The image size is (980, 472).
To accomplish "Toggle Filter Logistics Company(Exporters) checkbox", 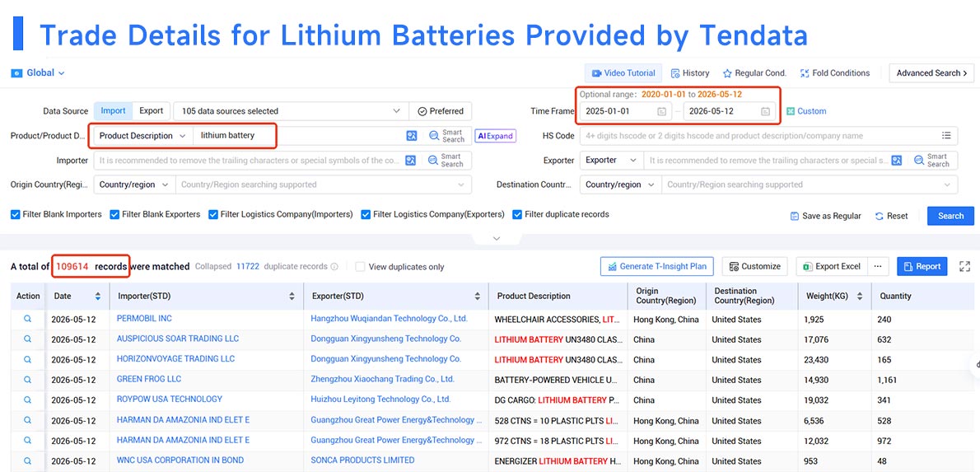I will pyautogui.click(x=365, y=214).
